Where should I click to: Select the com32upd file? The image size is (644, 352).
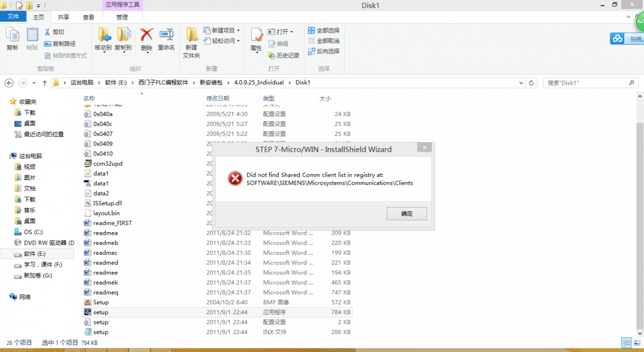point(103,164)
